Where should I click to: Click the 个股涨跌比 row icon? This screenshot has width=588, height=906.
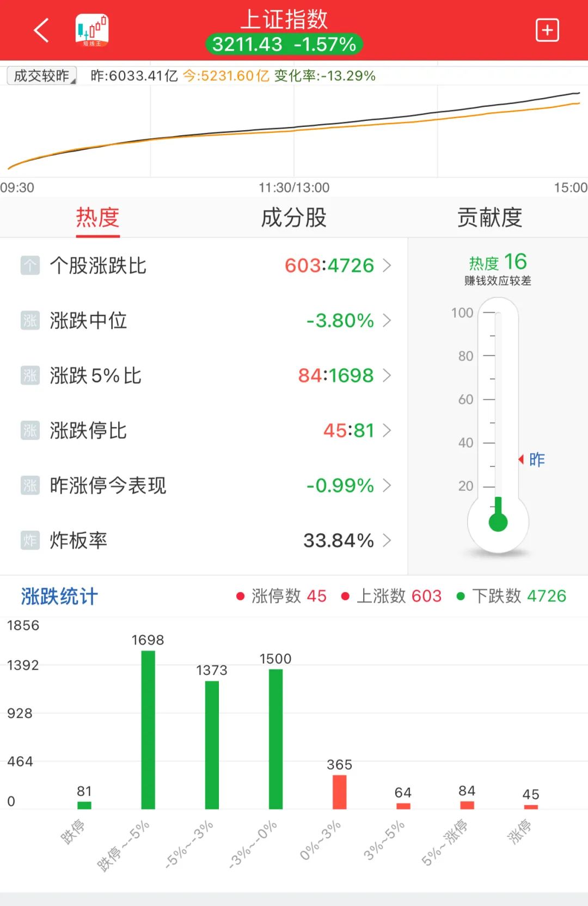point(30,266)
